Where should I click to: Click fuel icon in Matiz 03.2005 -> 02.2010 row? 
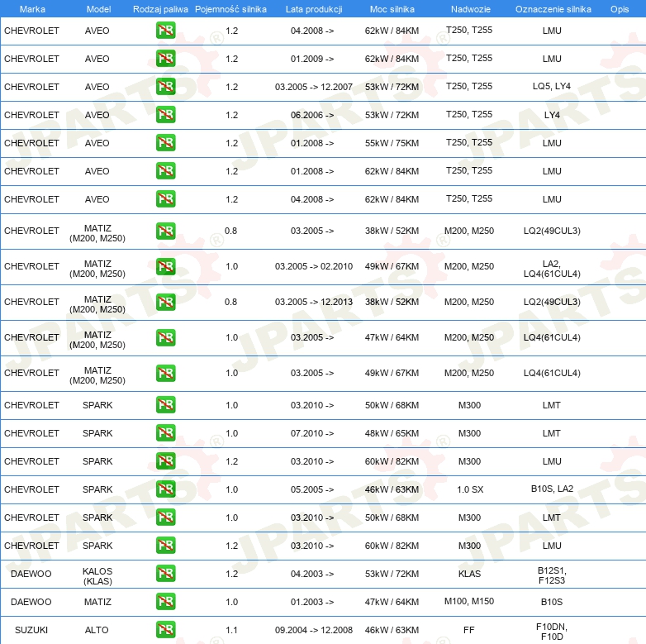[165, 266]
